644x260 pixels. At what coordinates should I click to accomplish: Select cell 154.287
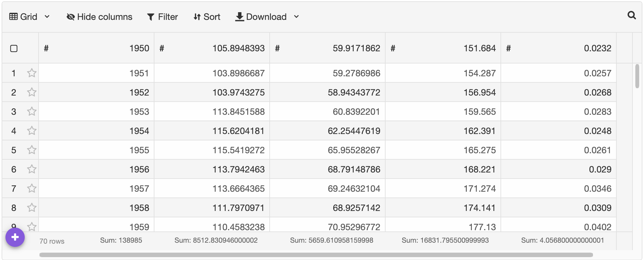coord(443,73)
